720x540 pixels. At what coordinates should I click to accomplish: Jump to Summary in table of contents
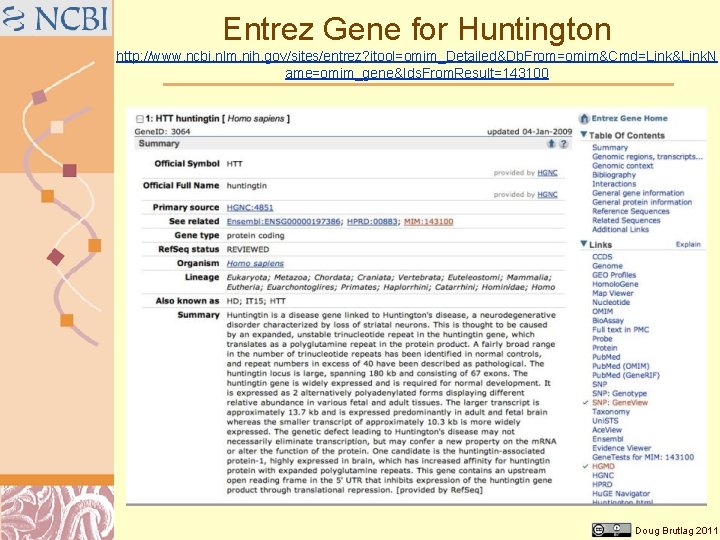pos(610,147)
